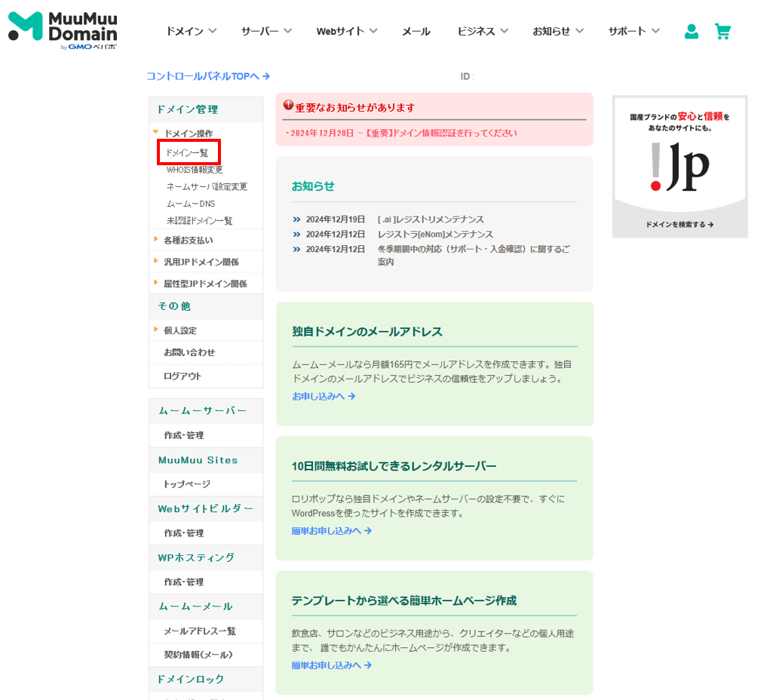Open 作成・管理 under WPホスティング
Viewport: 782px width, 700px height.
[x=184, y=582]
